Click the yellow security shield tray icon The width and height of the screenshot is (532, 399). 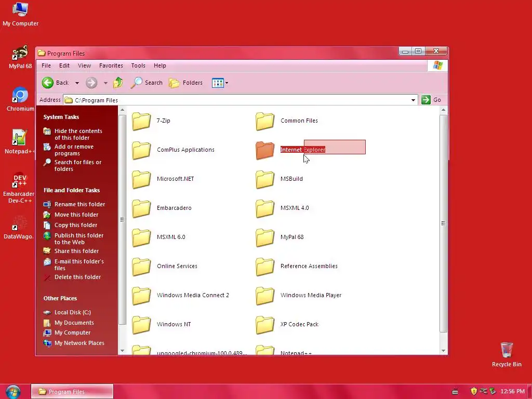(x=474, y=391)
